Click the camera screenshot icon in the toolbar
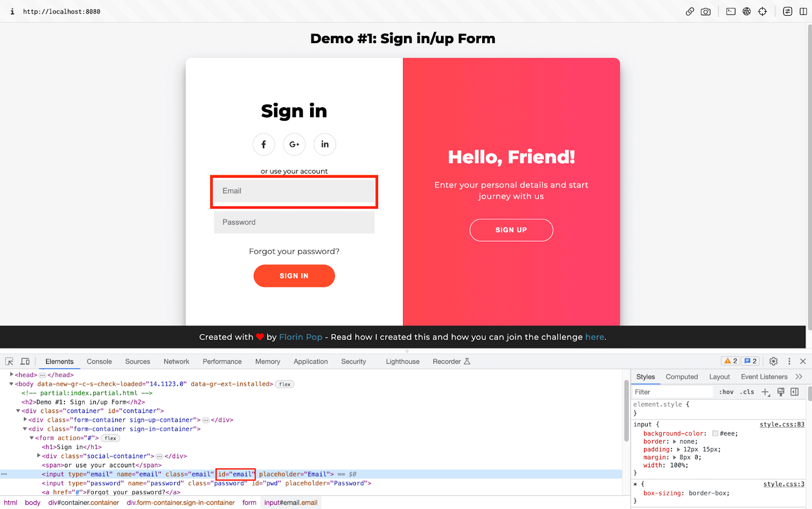This screenshot has height=509, width=812. coord(705,11)
